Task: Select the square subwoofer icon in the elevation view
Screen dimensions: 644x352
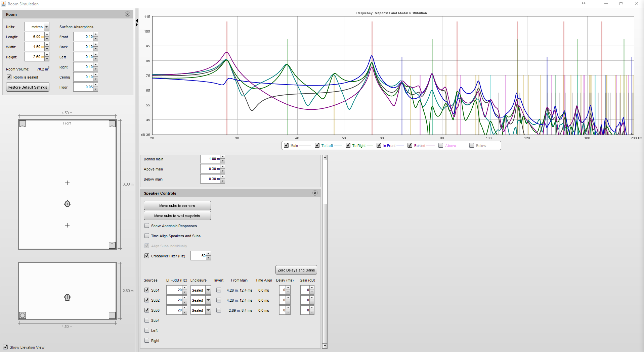Action: pyautogui.click(x=112, y=315)
